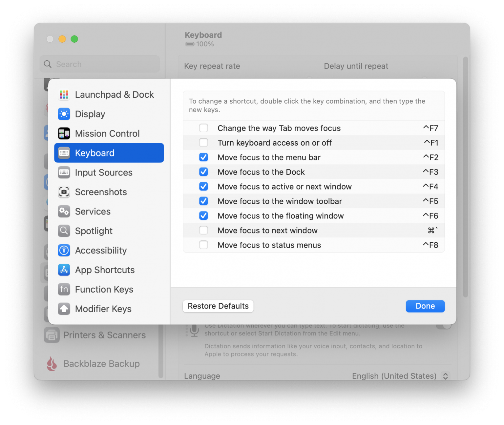Open the Function Keys section
The height and width of the screenshot is (425, 504).
(104, 289)
